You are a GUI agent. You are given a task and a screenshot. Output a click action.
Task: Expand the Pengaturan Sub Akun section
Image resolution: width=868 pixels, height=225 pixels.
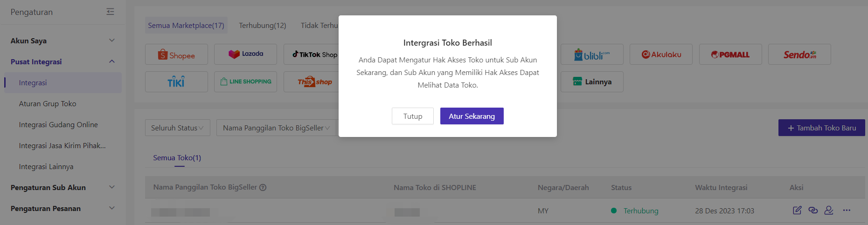111,187
